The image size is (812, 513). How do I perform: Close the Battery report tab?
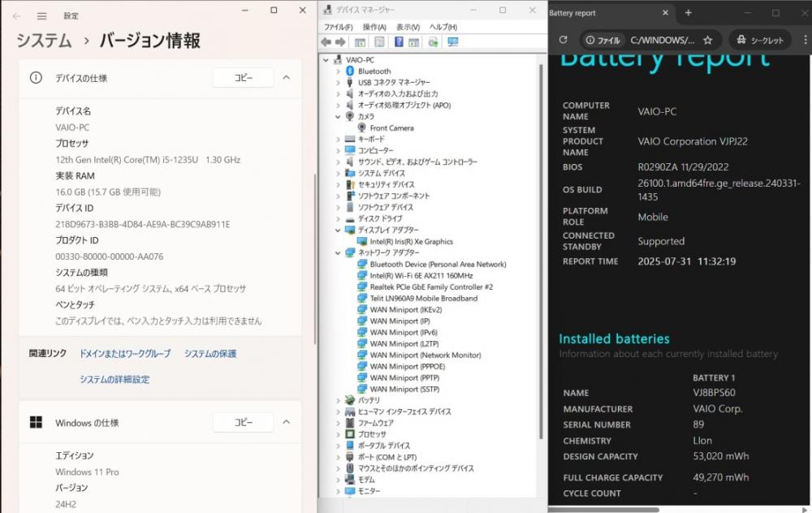(x=666, y=13)
